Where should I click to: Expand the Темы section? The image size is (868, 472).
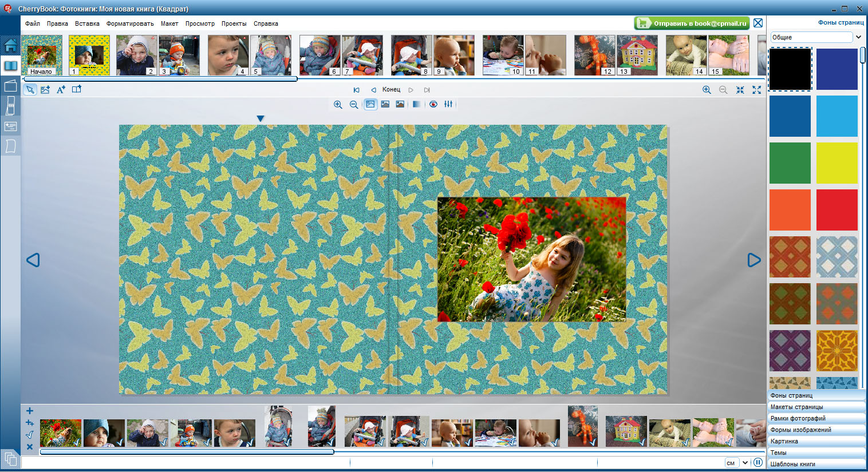pyautogui.click(x=816, y=453)
